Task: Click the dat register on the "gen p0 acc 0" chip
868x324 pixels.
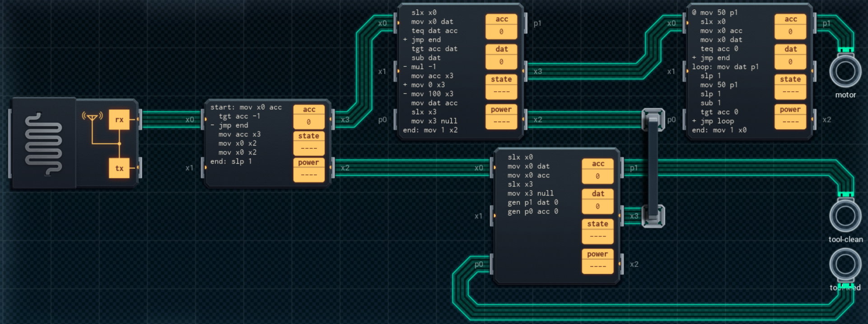Action: 597,200
